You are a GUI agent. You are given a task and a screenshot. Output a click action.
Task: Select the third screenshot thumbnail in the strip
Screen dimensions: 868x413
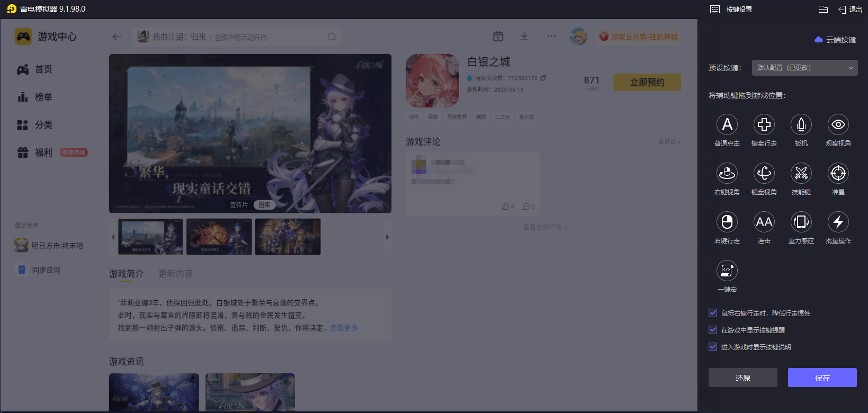click(288, 237)
